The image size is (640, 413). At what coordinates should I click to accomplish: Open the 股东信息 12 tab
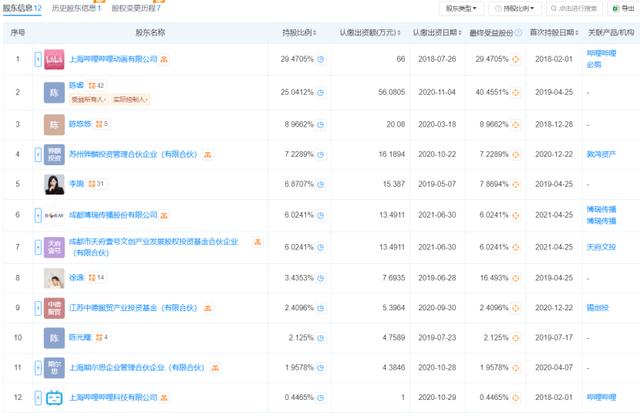pos(22,8)
